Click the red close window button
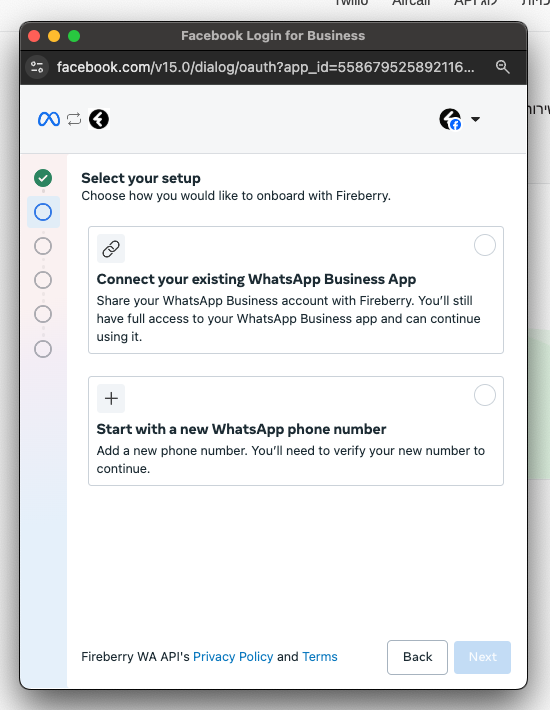550x710 pixels. click(x=34, y=36)
